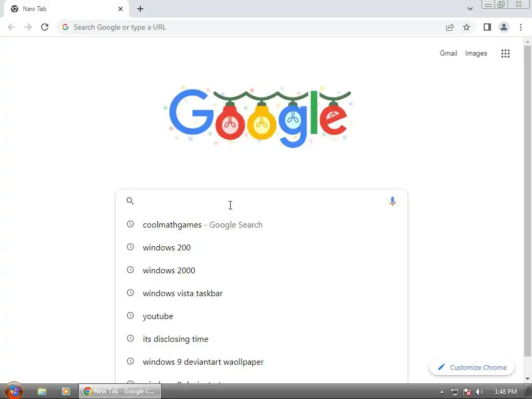532x399 pixels.
Task: Open the Gmail link
Action: click(x=448, y=54)
